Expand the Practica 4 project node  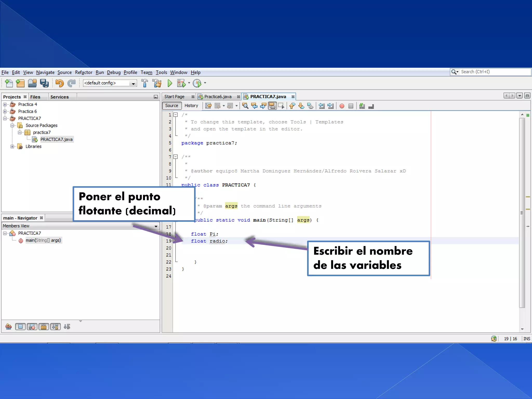pos(5,104)
